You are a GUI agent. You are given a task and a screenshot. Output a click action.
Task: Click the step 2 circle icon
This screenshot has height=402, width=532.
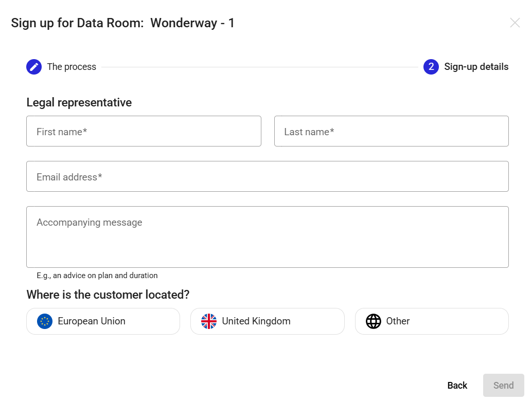(431, 67)
